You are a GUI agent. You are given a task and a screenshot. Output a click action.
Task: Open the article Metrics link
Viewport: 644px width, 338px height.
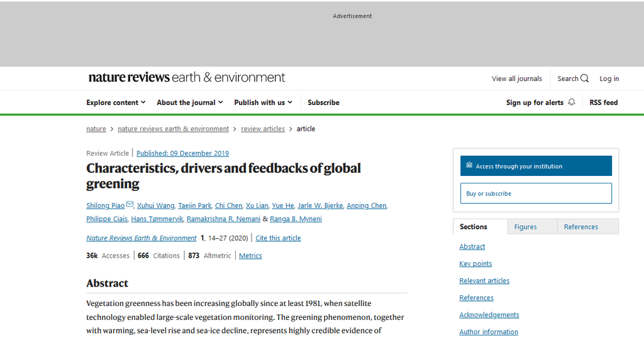coord(250,256)
